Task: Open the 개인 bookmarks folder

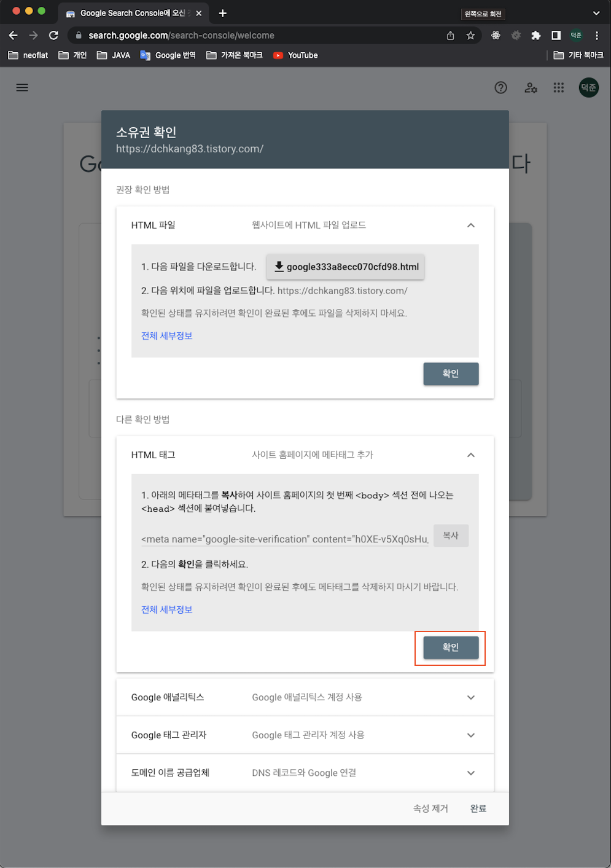Action: click(x=72, y=55)
